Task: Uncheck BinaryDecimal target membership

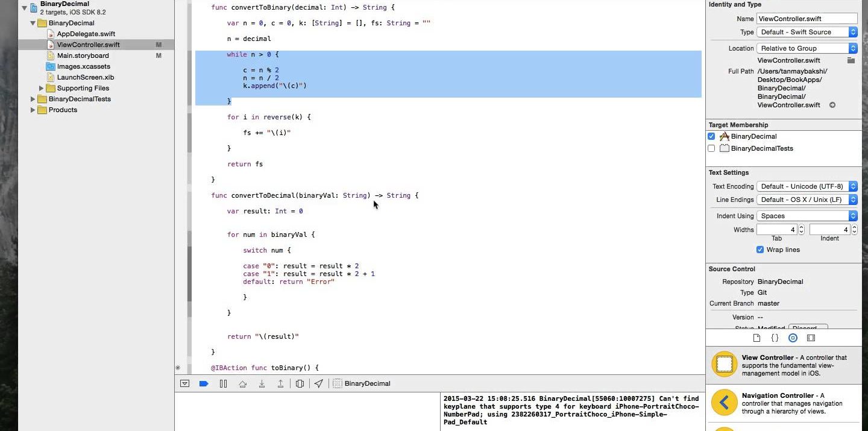Action: 712,137
